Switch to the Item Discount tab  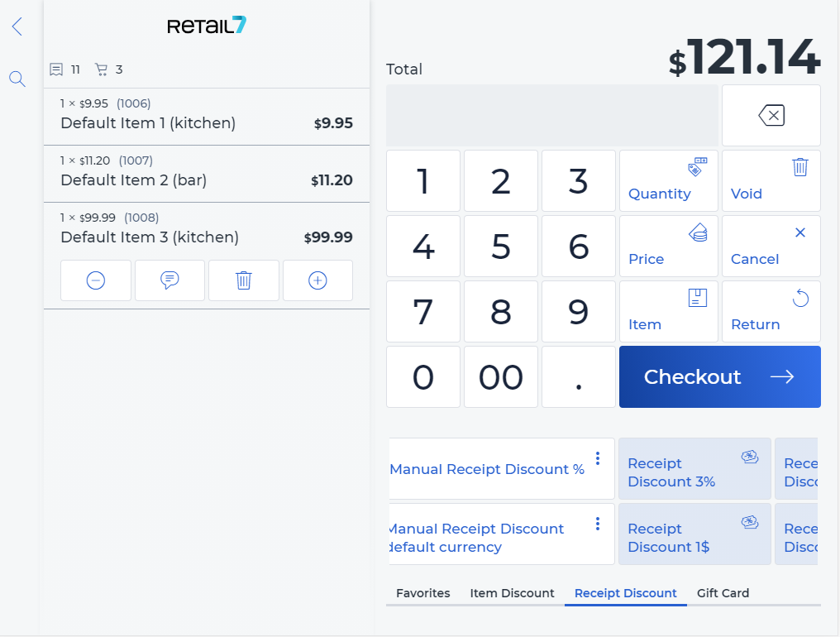coord(512,593)
